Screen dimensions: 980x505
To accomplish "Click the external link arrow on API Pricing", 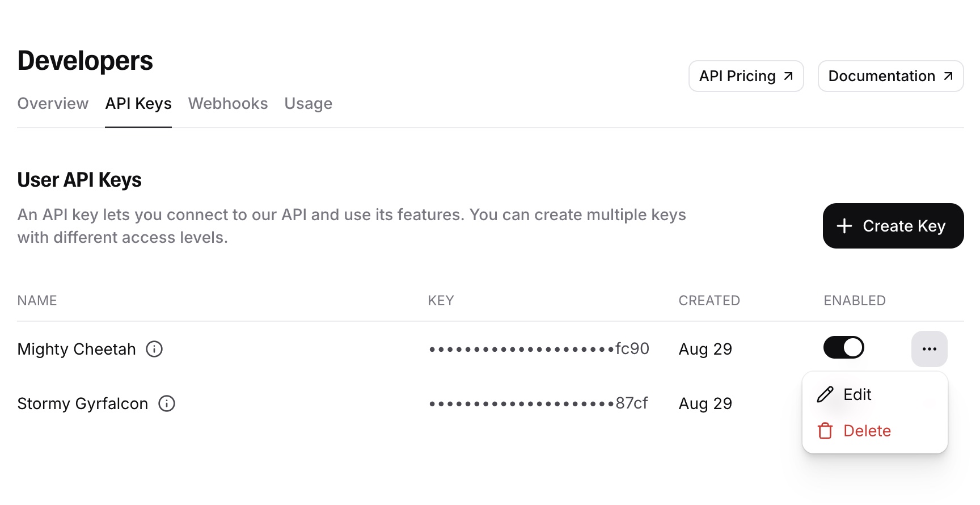I will click(788, 75).
